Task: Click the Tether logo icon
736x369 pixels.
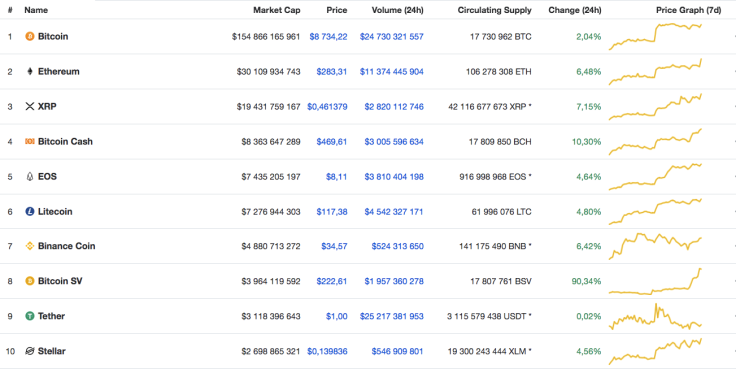Action: (x=30, y=316)
